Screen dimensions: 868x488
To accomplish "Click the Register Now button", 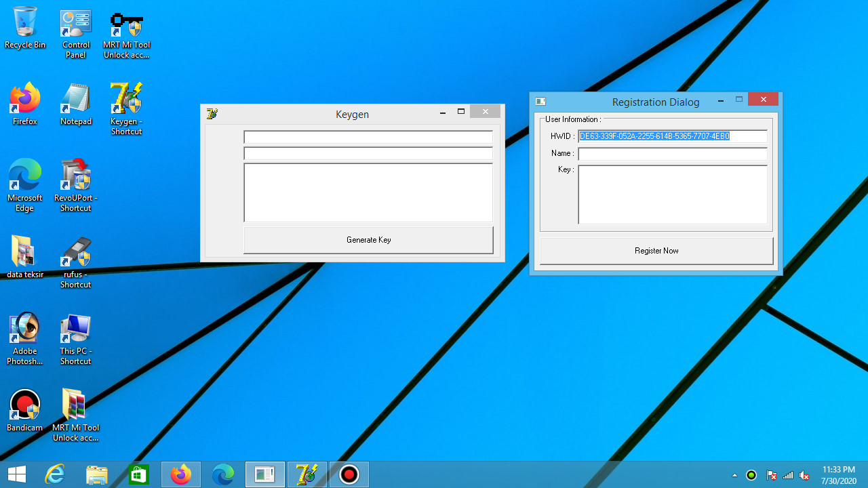I will pyautogui.click(x=656, y=251).
